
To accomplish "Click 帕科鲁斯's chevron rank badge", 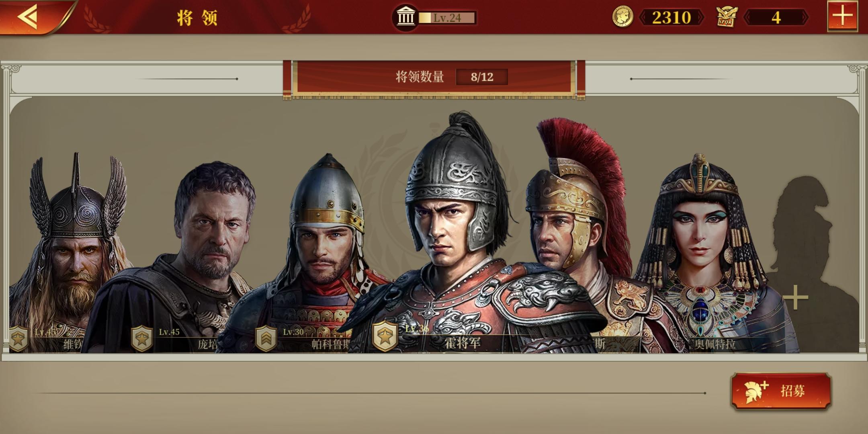I will click(x=266, y=339).
